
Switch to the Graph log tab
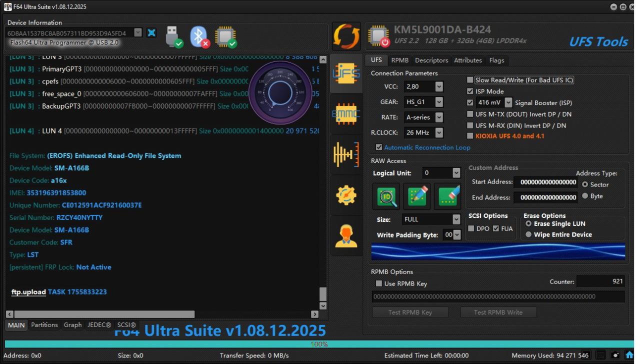(72, 325)
